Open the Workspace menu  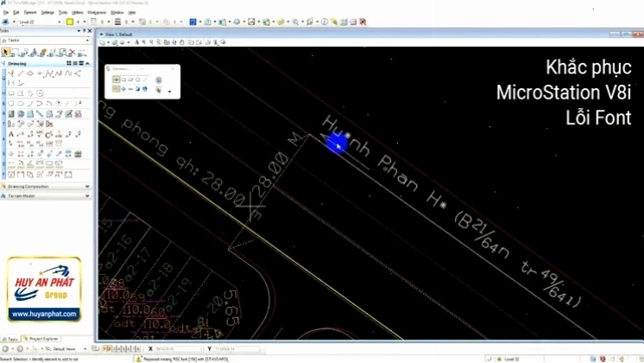[x=97, y=13]
